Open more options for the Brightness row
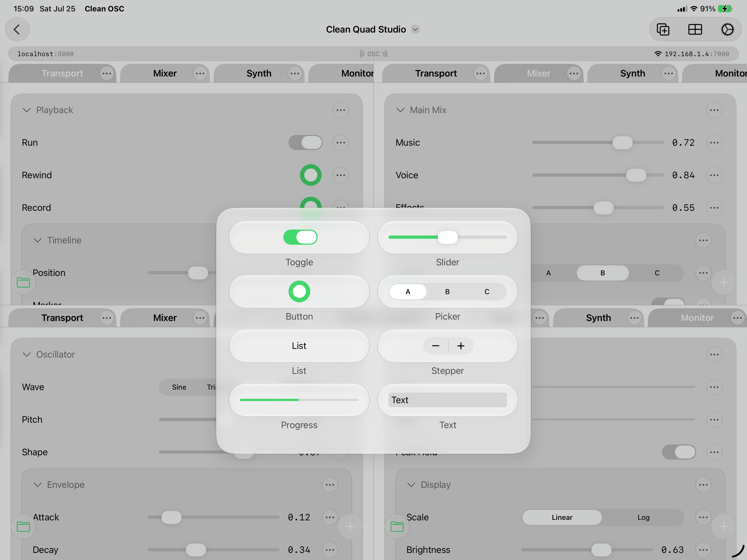Viewport: 747px width, 560px height. (x=703, y=550)
